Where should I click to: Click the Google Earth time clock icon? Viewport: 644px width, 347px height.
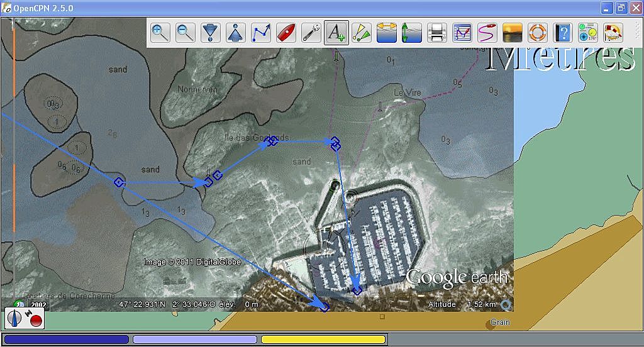[19, 304]
